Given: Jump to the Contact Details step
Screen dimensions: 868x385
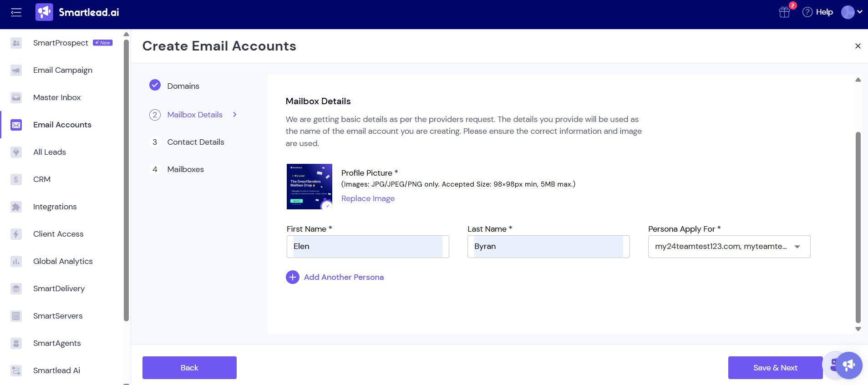Looking at the screenshot, I should [x=196, y=142].
